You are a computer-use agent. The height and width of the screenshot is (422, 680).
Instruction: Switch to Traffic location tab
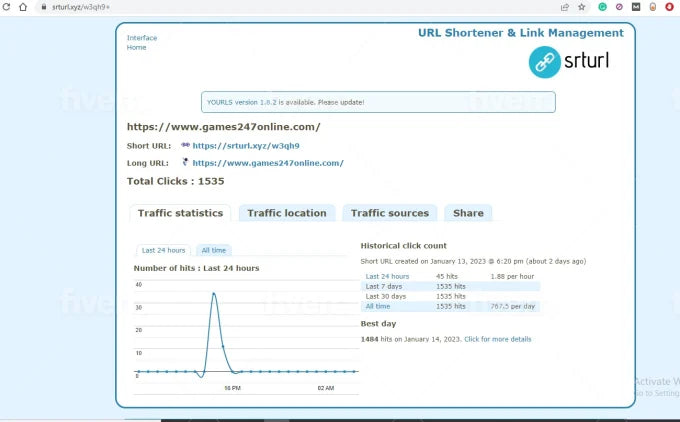(287, 213)
